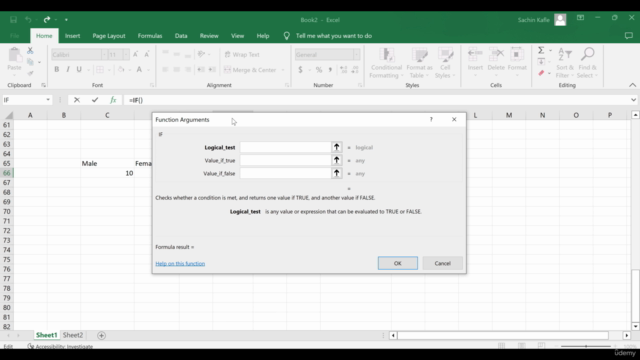Click the Save icon in quick access toolbar
This screenshot has width=640, height=360.
tap(13, 20)
